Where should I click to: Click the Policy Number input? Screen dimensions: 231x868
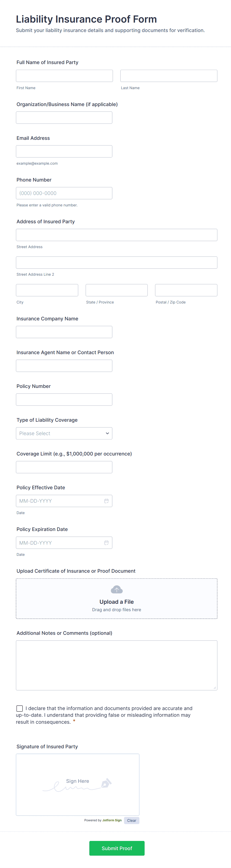point(64,400)
